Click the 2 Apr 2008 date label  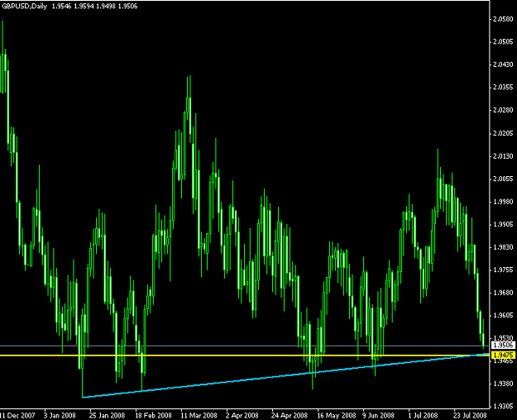point(242,415)
